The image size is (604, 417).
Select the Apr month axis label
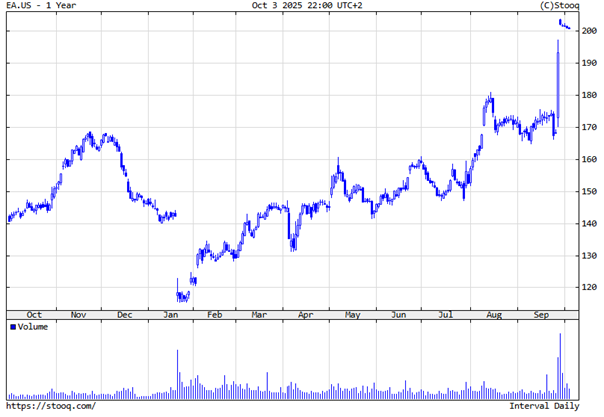(x=305, y=314)
